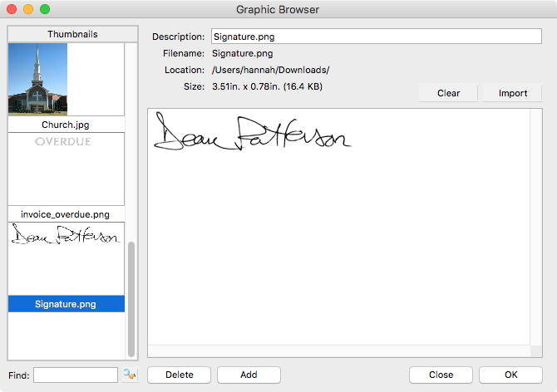Select the Church photo thumbnail
The height and width of the screenshot is (392, 557).
(x=37, y=79)
